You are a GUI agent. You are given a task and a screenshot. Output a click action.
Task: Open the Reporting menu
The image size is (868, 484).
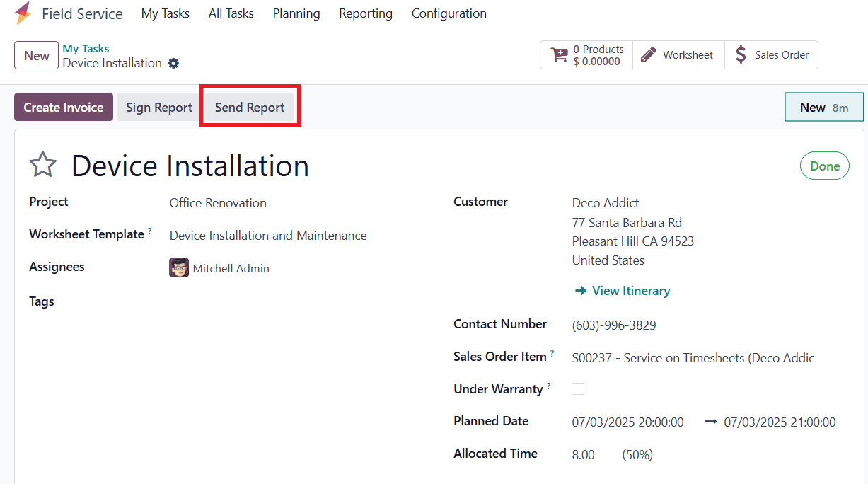pyautogui.click(x=366, y=13)
